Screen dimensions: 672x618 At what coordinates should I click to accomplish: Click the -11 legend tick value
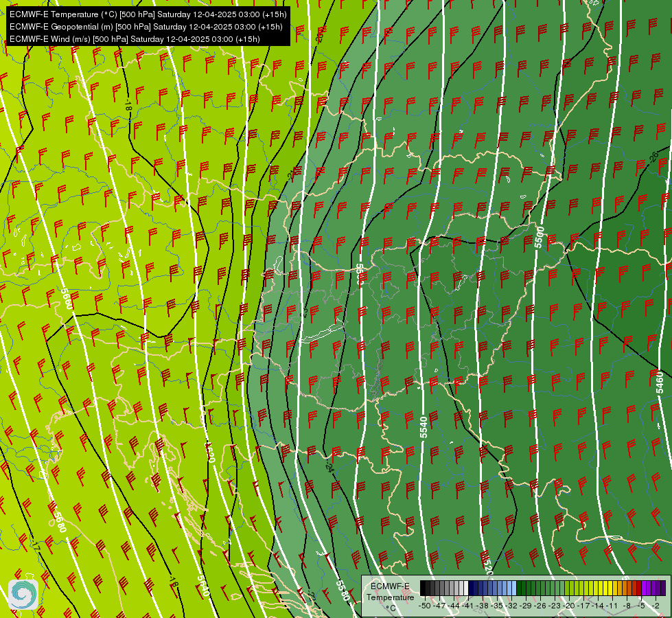[612, 606]
